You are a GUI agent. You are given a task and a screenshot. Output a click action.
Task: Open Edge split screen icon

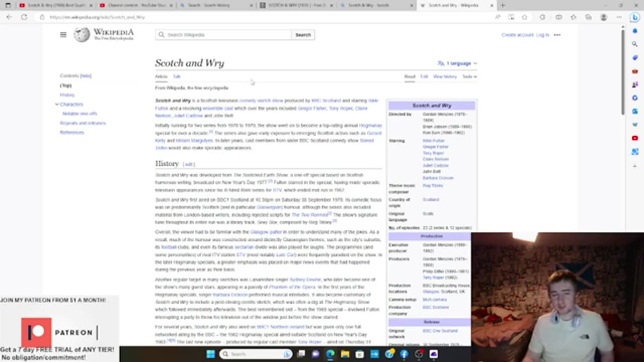(x=558, y=17)
